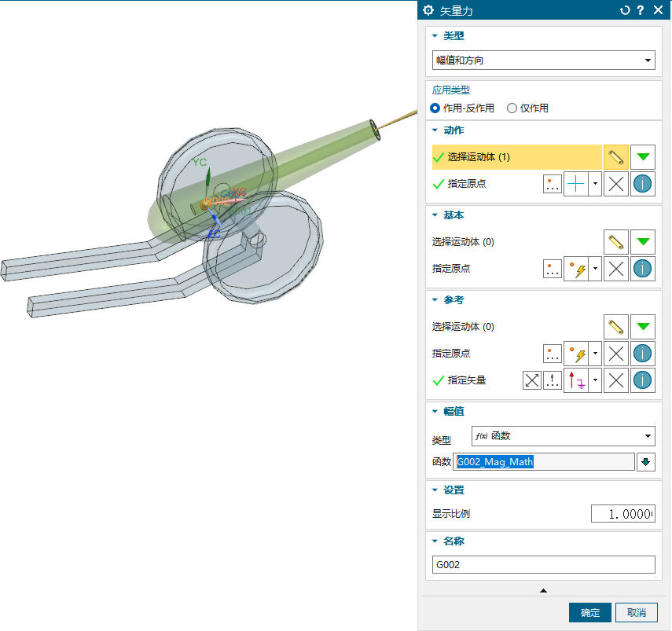Click the 显示比例 value field
Image resolution: width=672 pixels, height=631 pixels.
coord(622,514)
